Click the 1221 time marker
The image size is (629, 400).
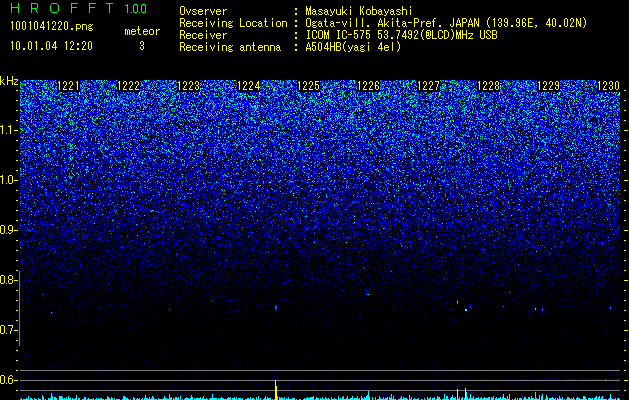(69, 86)
